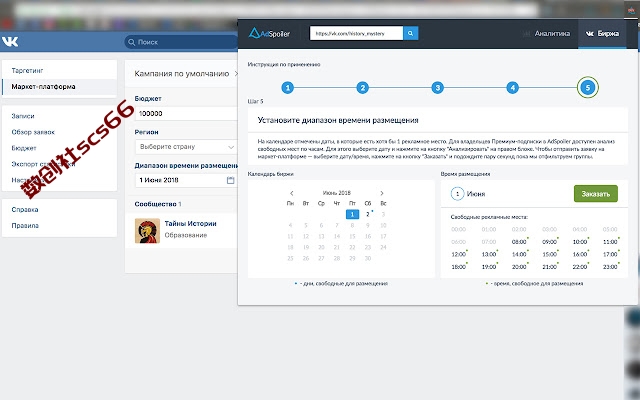Screen dimensions: 640x400
Task: Click the VK logo icon
Action: [10, 42]
